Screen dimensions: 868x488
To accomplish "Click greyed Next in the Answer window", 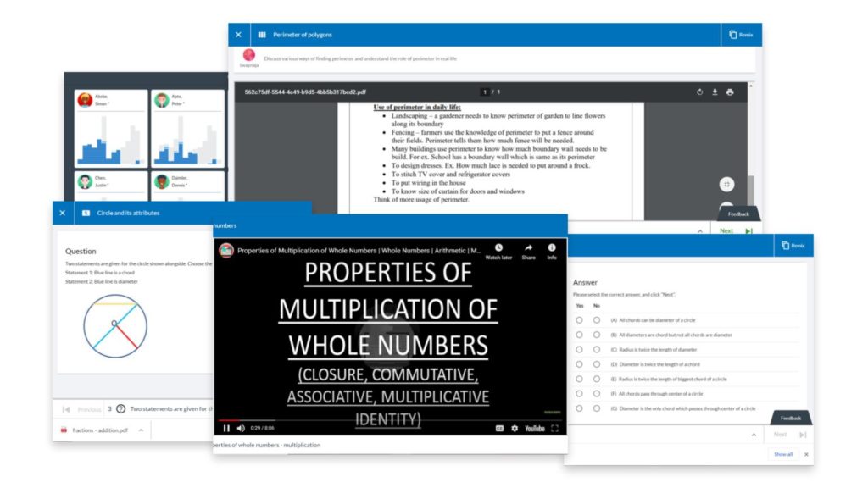I will pyautogui.click(x=780, y=435).
